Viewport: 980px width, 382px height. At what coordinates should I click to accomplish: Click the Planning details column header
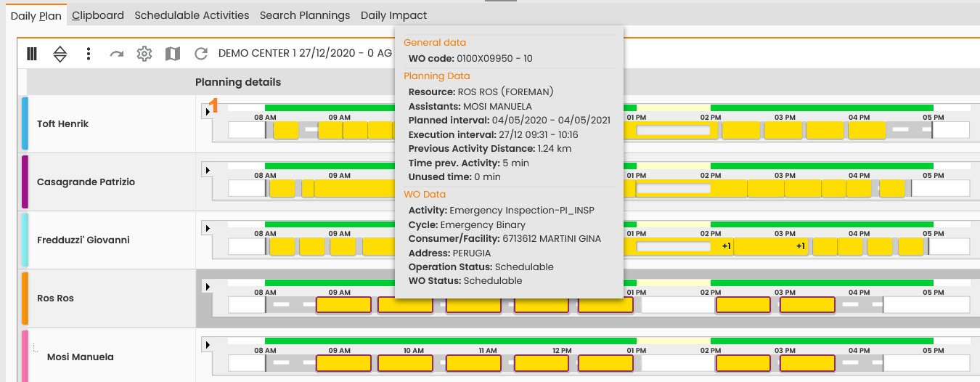pyautogui.click(x=238, y=82)
